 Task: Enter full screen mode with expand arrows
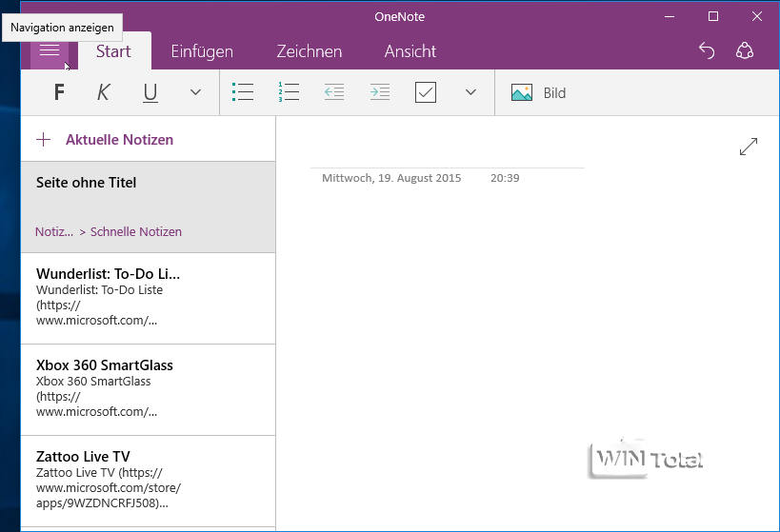click(749, 147)
